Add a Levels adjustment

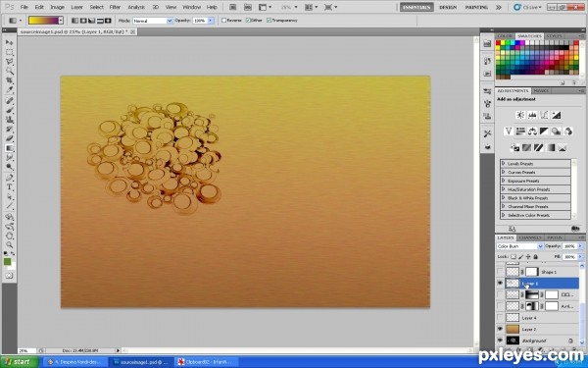(x=532, y=115)
